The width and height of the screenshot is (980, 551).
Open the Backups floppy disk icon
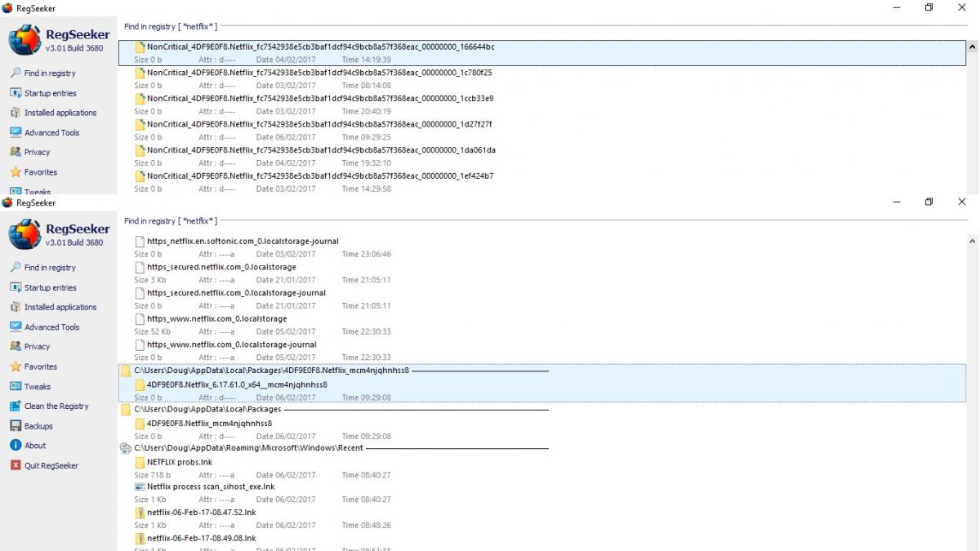(x=16, y=426)
